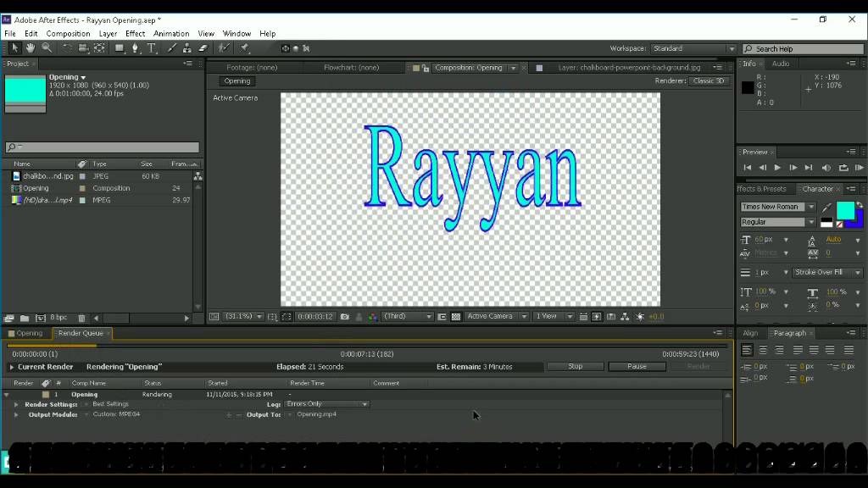The image size is (868, 488).
Task: Open the Stroke Over Fill dropdown
Action: [827, 272]
